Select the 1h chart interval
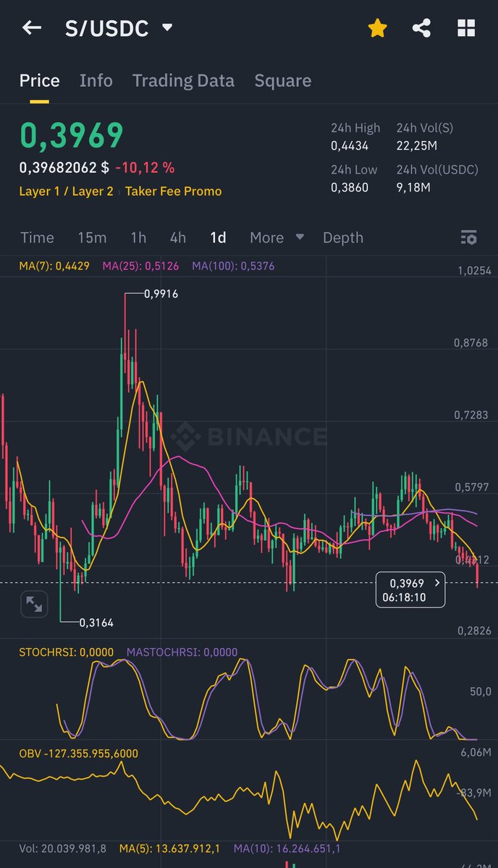Screen dimensions: 498x868 coord(138,237)
